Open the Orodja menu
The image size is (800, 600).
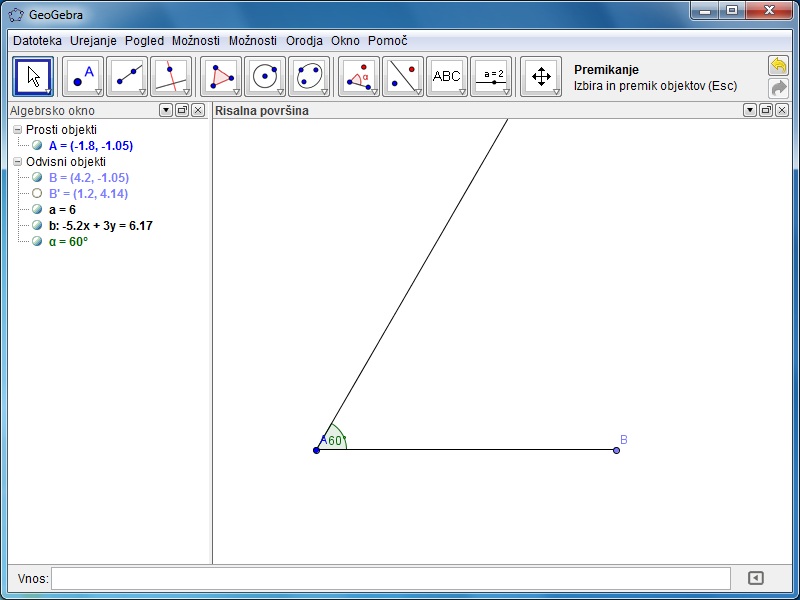pyautogui.click(x=304, y=41)
